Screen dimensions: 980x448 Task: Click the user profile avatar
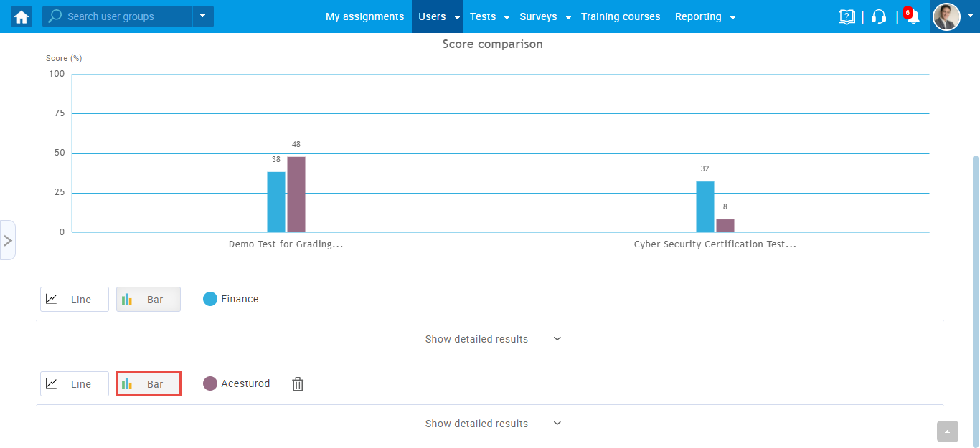coord(946,16)
